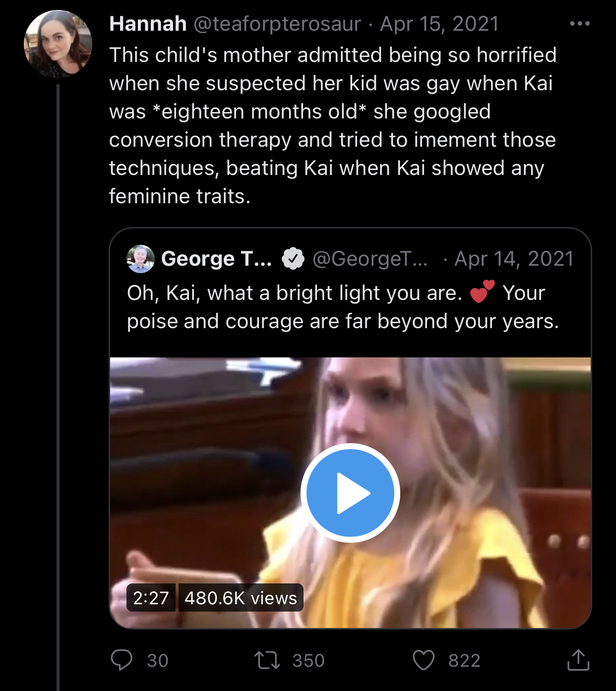Tap the 30 replies count

tap(158, 660)
